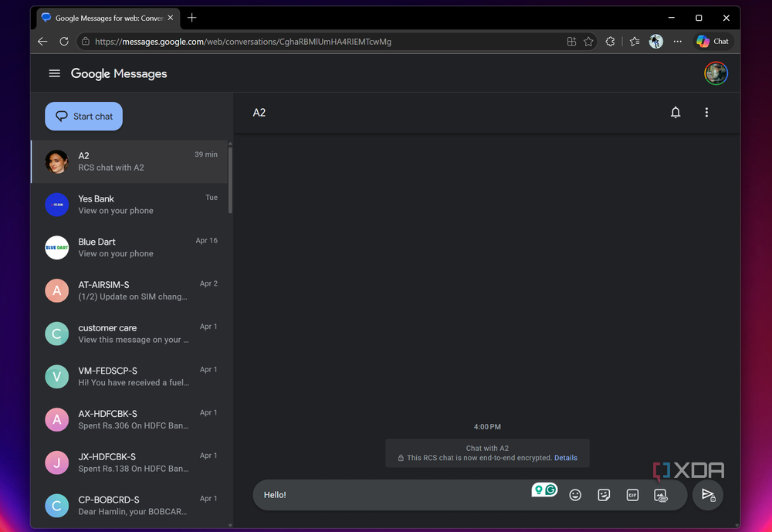Select the A2 conversation in the list
772x532 pixels.
click(x=130, y=161)
